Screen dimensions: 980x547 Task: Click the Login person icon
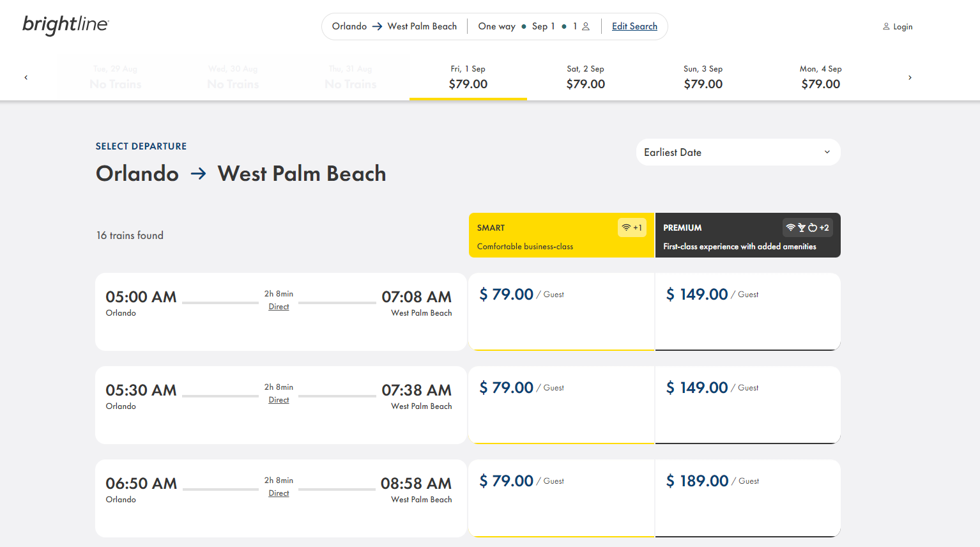pos(886,26)
